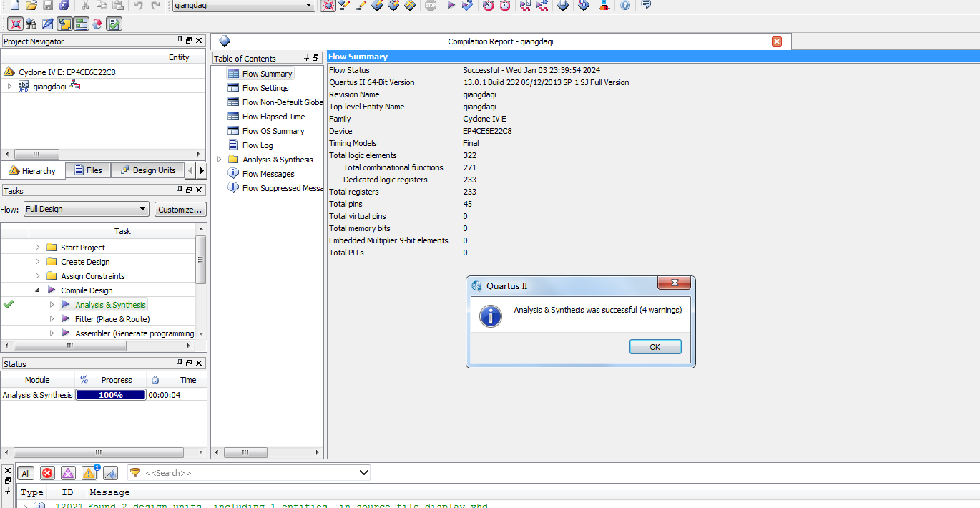Select Fitter (Place & Route) task

(x=112, y=318)
